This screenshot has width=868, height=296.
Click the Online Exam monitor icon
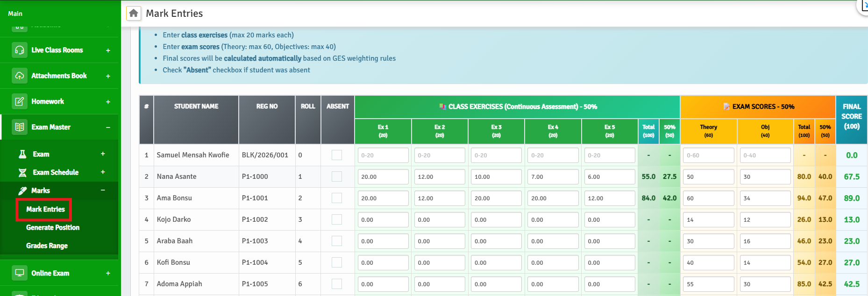click(x=20, y=273)
